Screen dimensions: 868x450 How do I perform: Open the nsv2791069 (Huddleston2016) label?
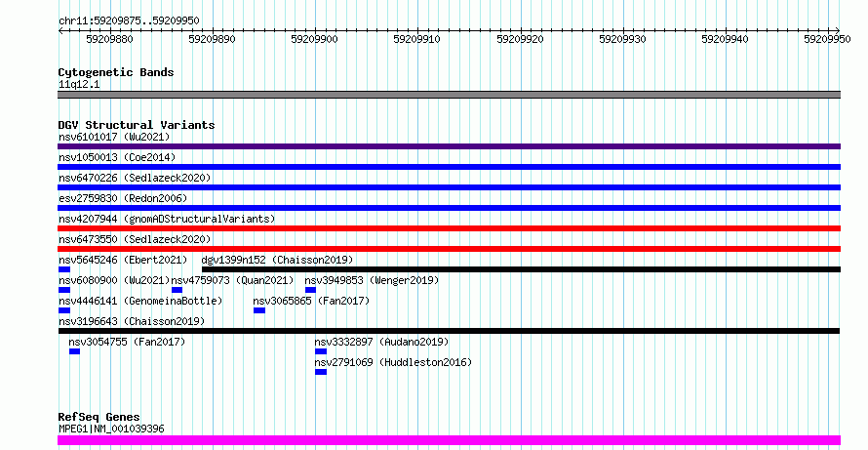[x=393, y=362]
